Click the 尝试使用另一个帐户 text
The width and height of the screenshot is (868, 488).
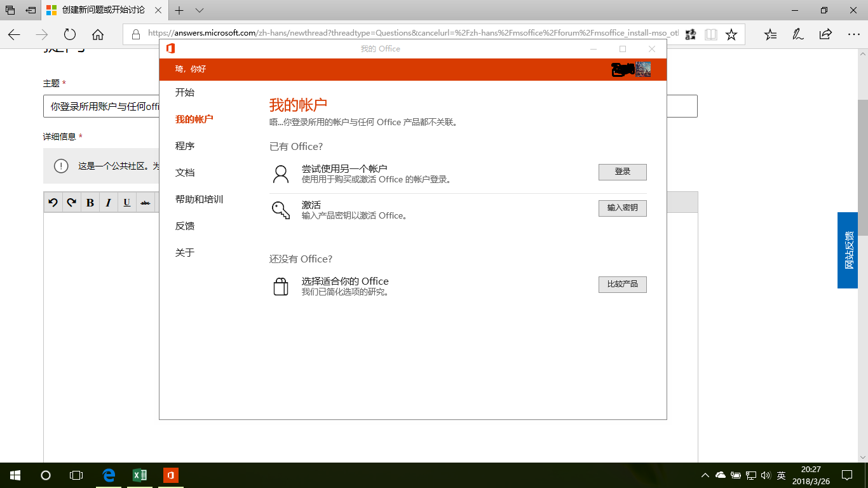pos(344,169)
